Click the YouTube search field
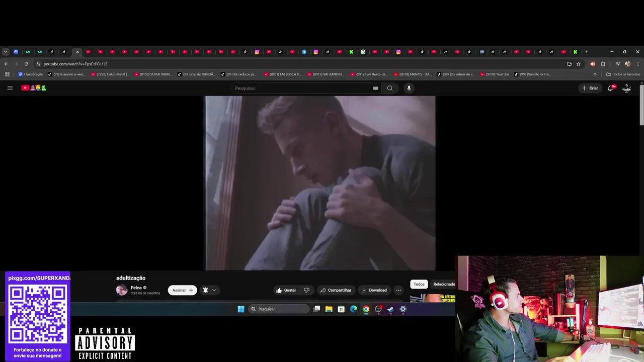The image size is (644, 362). click(x=302, y=88)
